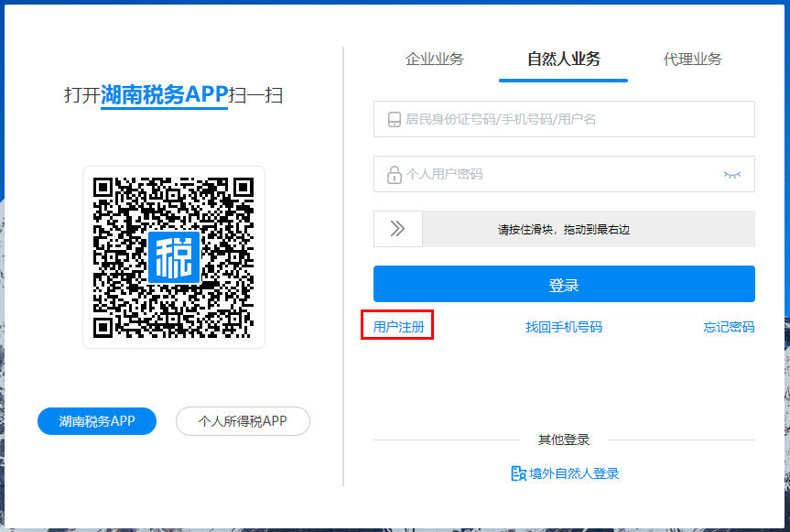Viewport: 790px width, 532px height.
Task: Focus the 个人用户密码 password field
Action: pos(564,174)
